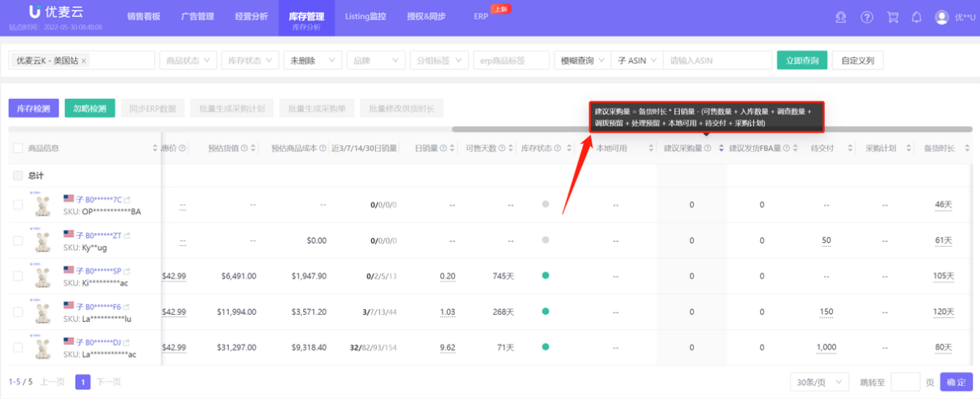980x399 pixels.
Task: Sort by 日销量 column arrows
Action: (451, 148)
